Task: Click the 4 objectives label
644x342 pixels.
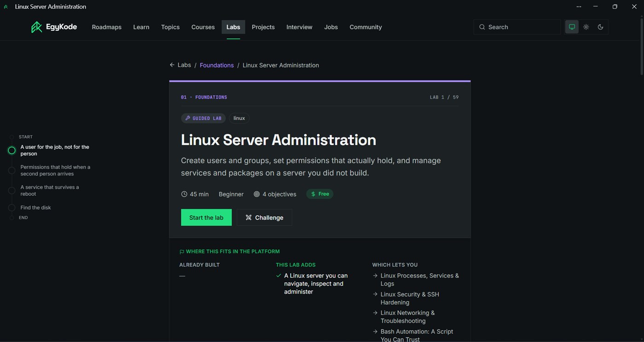Action: [x=275, y=194]
